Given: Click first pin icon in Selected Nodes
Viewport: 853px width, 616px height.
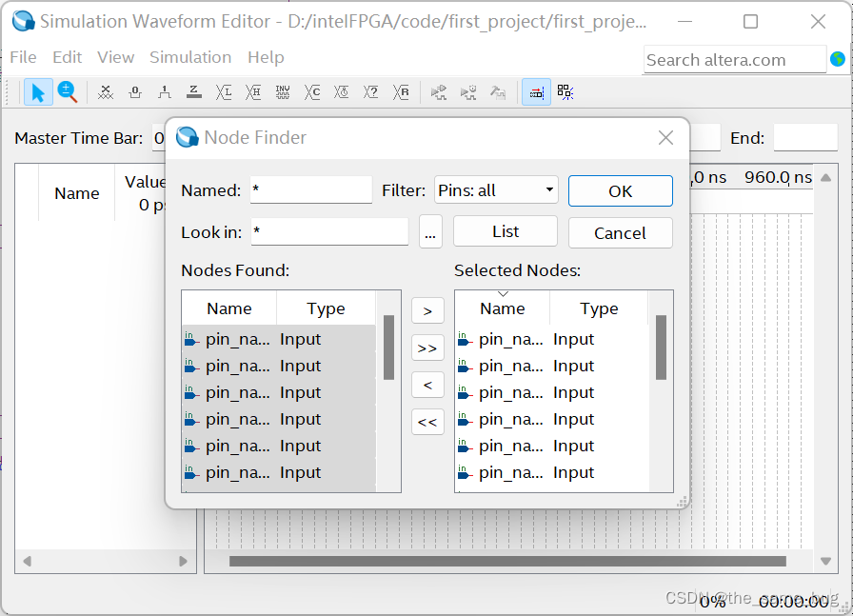Looking at the screenshot, I should pyautogui.click(x=464, y=339).
